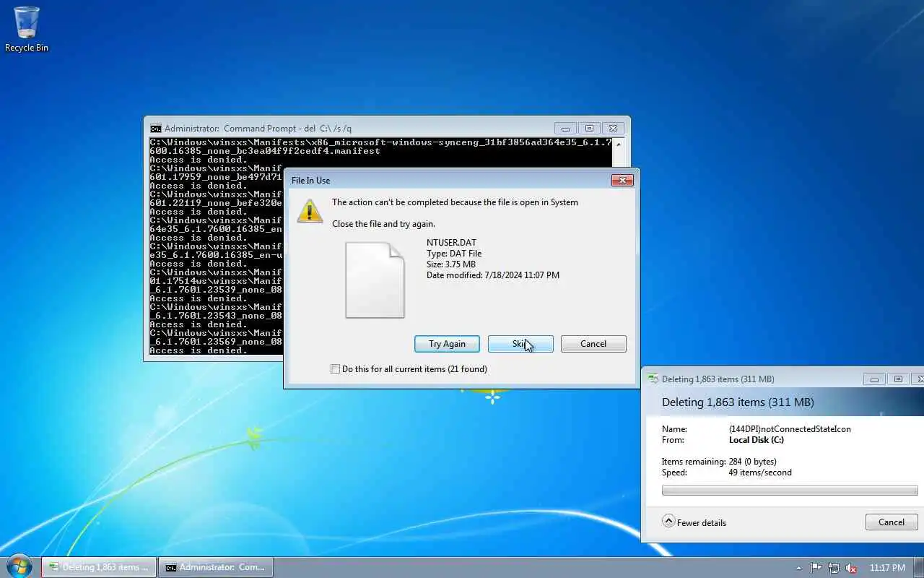The width and height of the screenshot is (924, 578).
Task: Click 'Local Disk (C:)' source text
Action: click(x=757, y=440)
